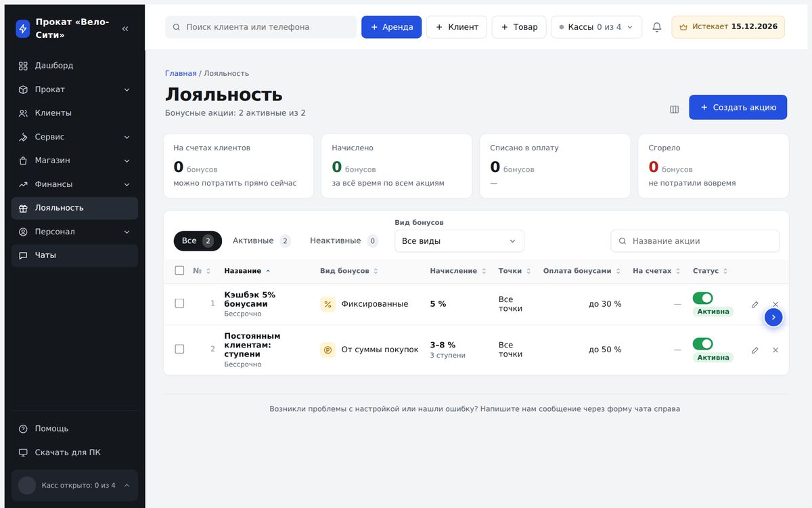Click the Сгорело stat card
Screen dimensions: 812x508
click(713, 166)
